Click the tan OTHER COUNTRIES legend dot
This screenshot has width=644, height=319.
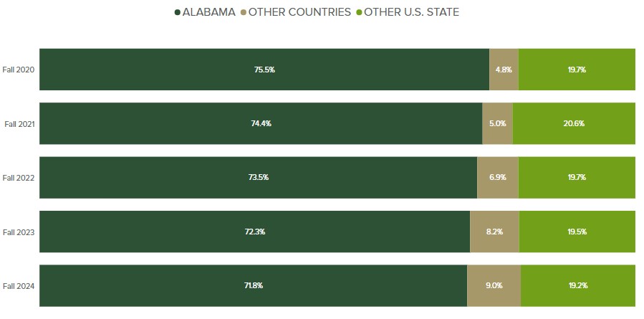(243, 12)
